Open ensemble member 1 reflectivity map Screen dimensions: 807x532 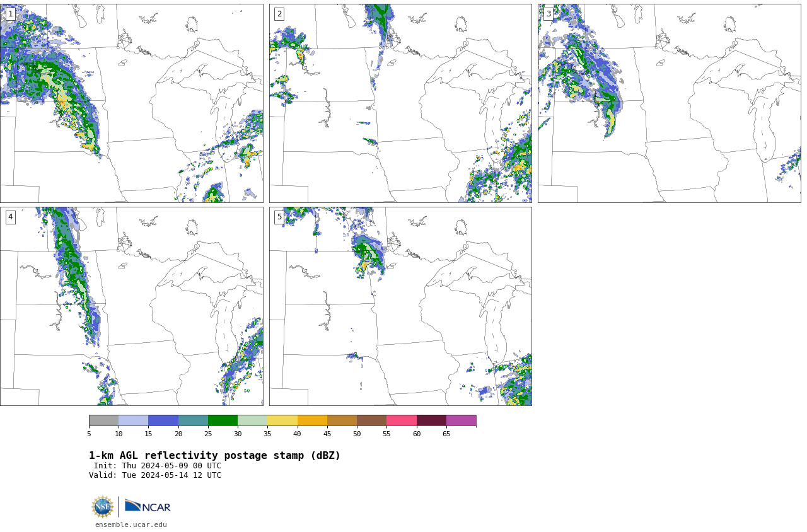(x=132, y=103)
